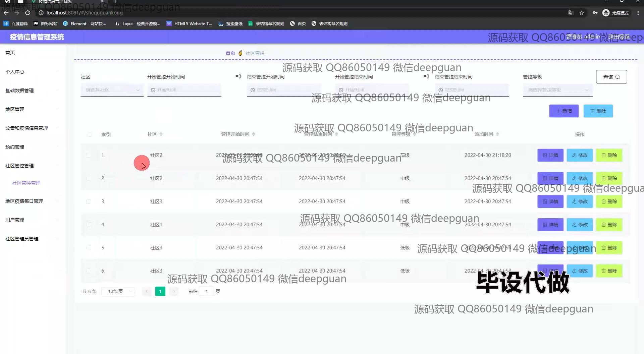Click site info icon beside localhost URL
Screen dimensions: 644x354
point(41,13)
